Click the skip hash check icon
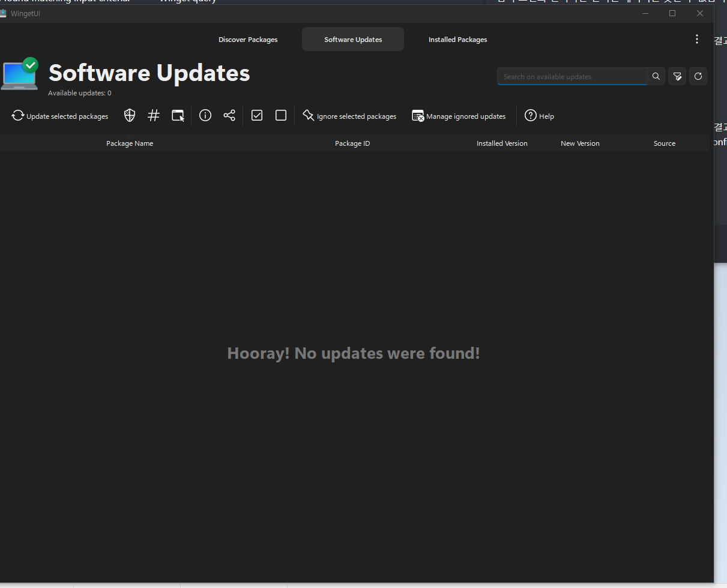This screenshot has height=588, width=727. 154,116
